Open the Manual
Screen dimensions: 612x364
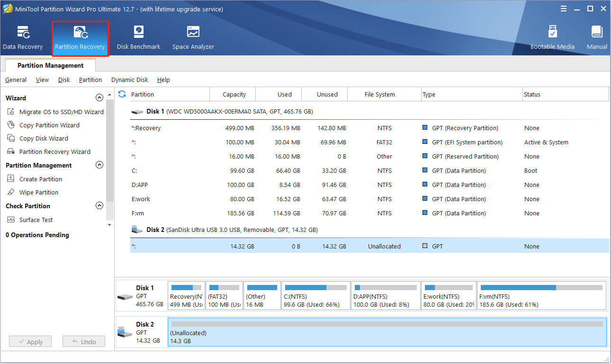597,38
